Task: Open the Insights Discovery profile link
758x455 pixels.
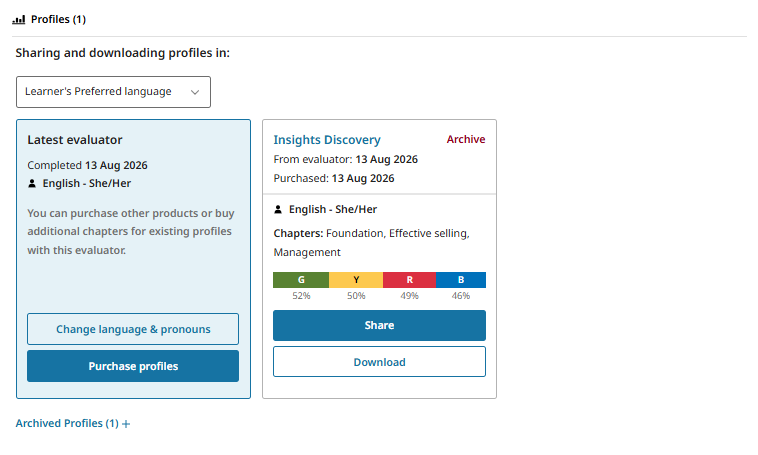Action: [327, 140]
